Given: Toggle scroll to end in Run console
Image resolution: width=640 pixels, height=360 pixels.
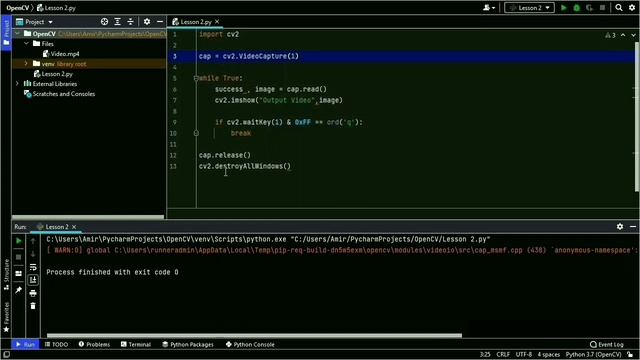Looking at the screenshot, I should click(33, 280).
